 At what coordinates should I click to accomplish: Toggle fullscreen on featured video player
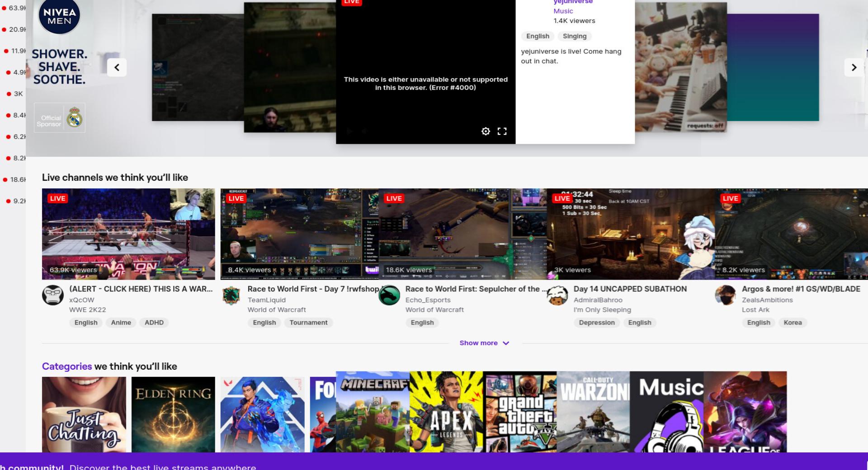click(x=502, y=131)
